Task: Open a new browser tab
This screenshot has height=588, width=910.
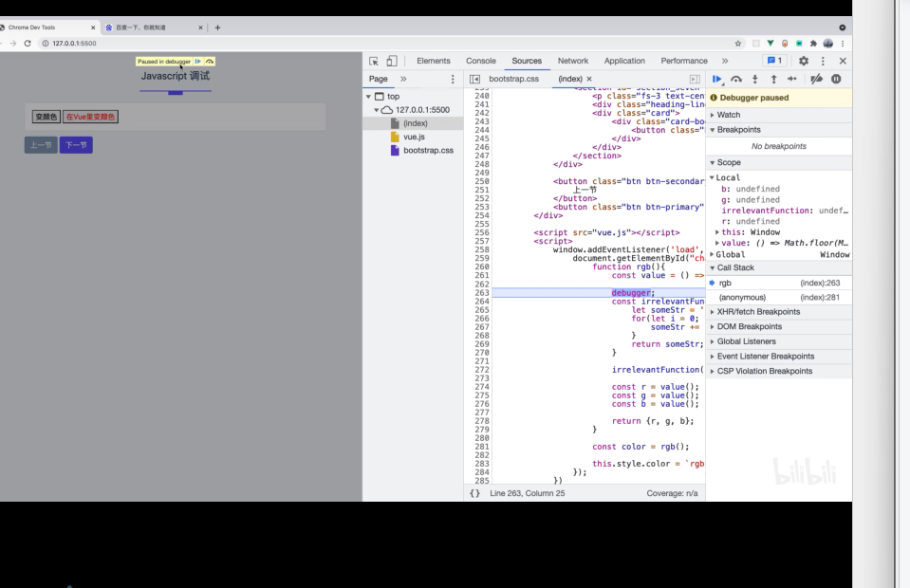Action: click(x=217, y=28)
